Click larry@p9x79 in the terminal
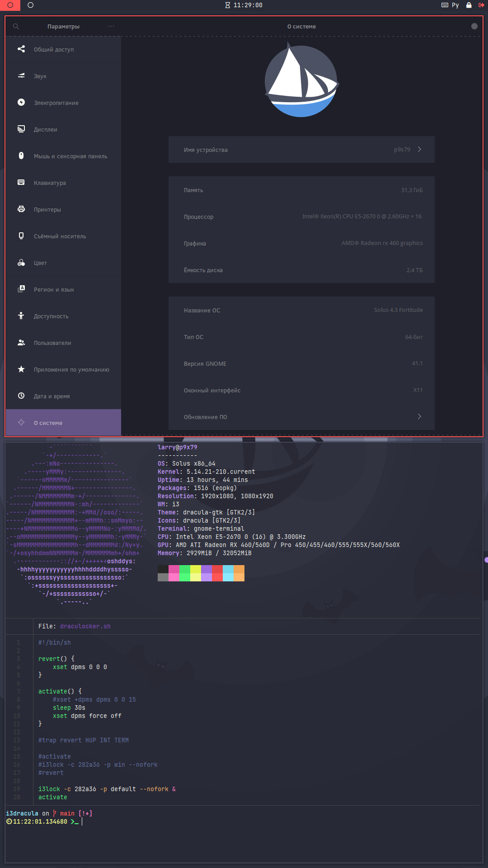488x868 pixels. point(178,447)
